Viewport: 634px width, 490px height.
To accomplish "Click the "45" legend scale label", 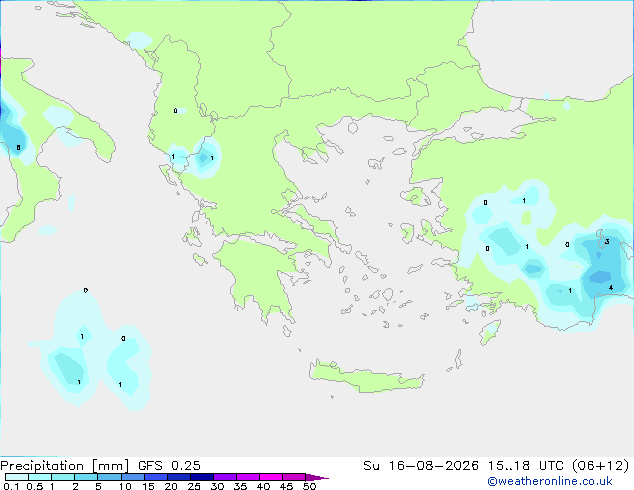I will point(286,486).
